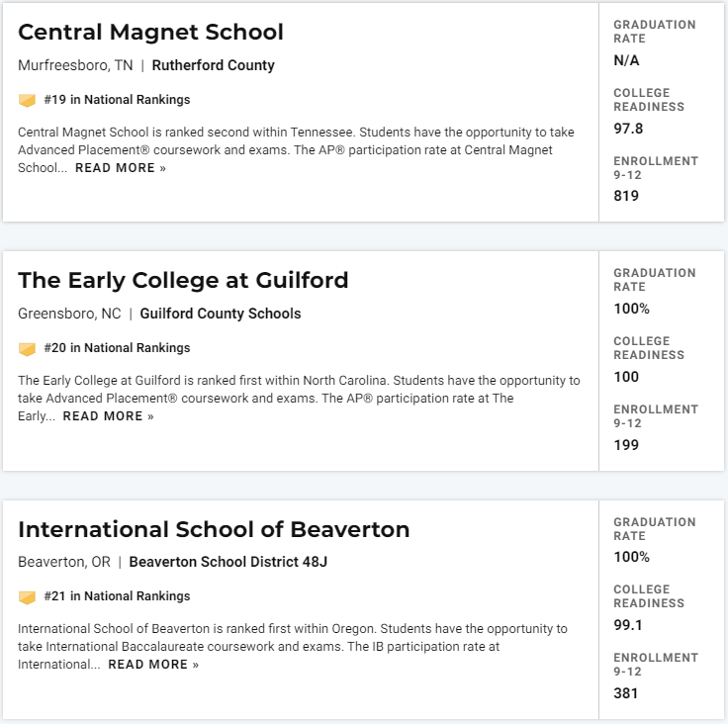Click the enrollment value 199 for Guilford

coord(626,445)
